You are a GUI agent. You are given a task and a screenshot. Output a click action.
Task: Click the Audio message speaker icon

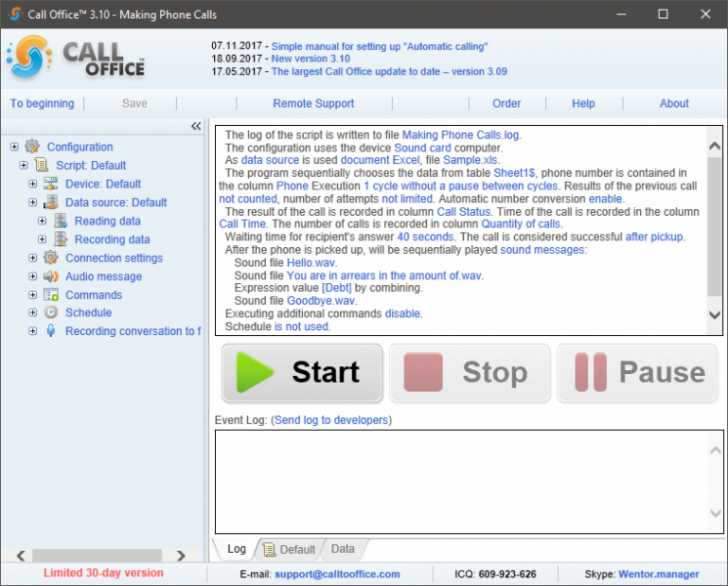coord(51,276)
